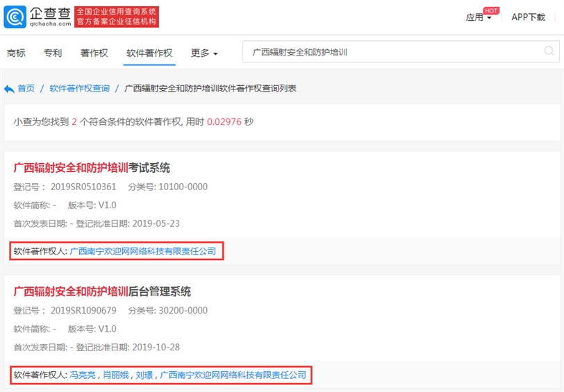Click the classification number 30200-0000
The height and width of the screenshot is (392, 564).
coord(183,310)
